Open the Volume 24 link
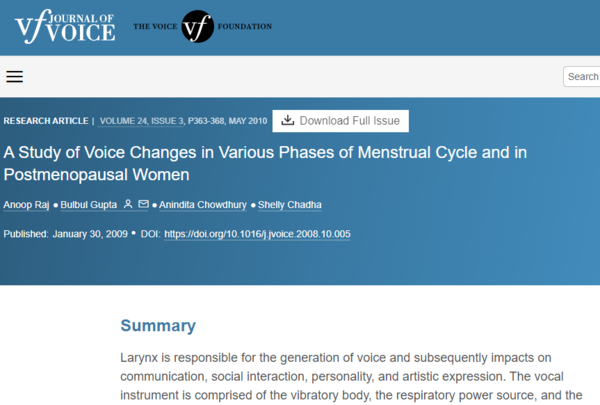 click(128, 121)
